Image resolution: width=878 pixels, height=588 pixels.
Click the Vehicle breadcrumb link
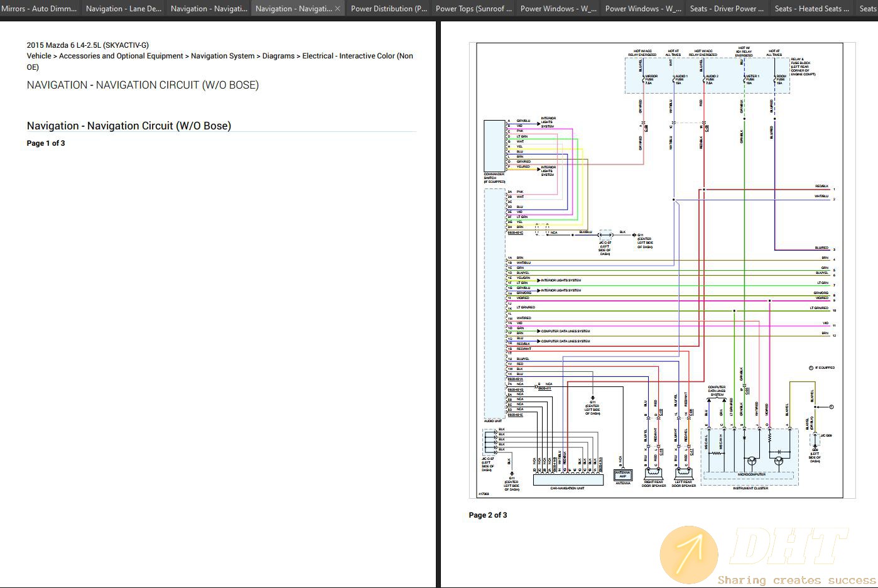(39, 56)
